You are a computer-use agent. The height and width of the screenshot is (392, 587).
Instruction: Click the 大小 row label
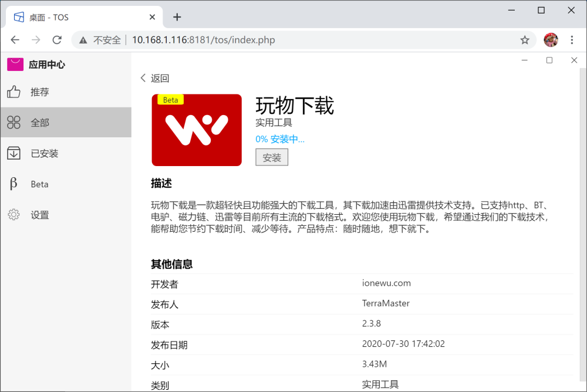[x=160, y=365]
